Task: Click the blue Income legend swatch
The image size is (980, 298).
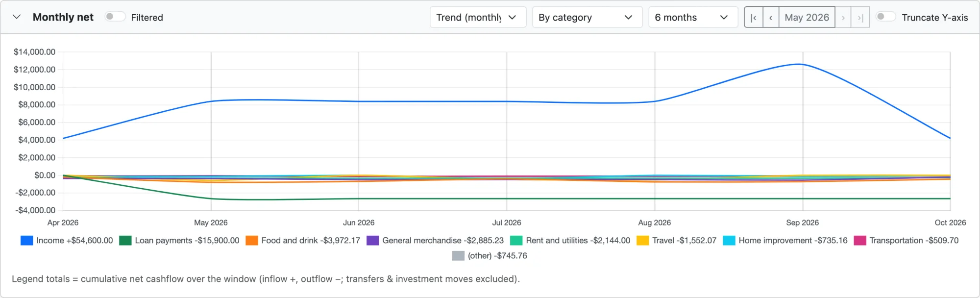Action: 27,241
